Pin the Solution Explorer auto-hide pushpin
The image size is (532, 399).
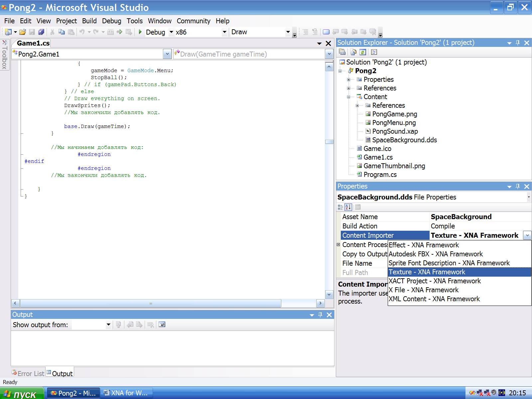click(x=518, y=43)
